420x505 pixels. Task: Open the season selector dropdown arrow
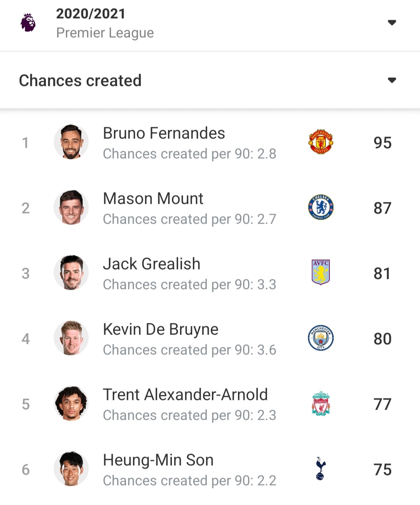pos(392,23)
